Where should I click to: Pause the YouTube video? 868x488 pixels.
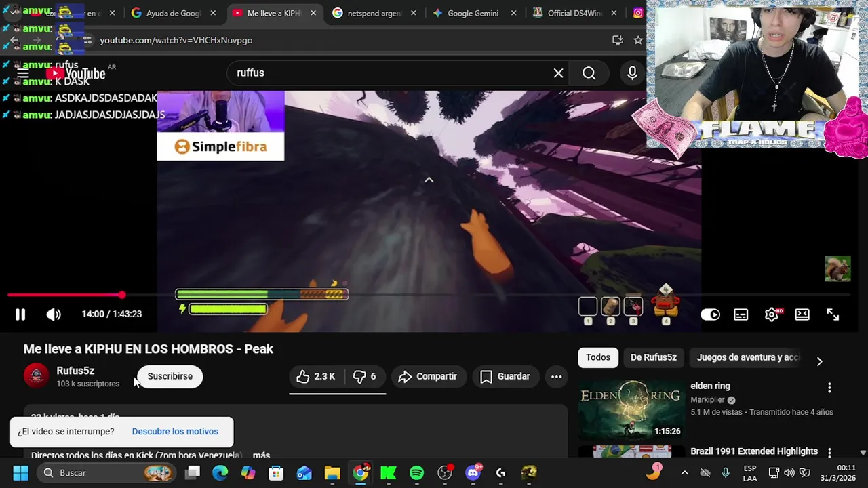coord(20,314)
